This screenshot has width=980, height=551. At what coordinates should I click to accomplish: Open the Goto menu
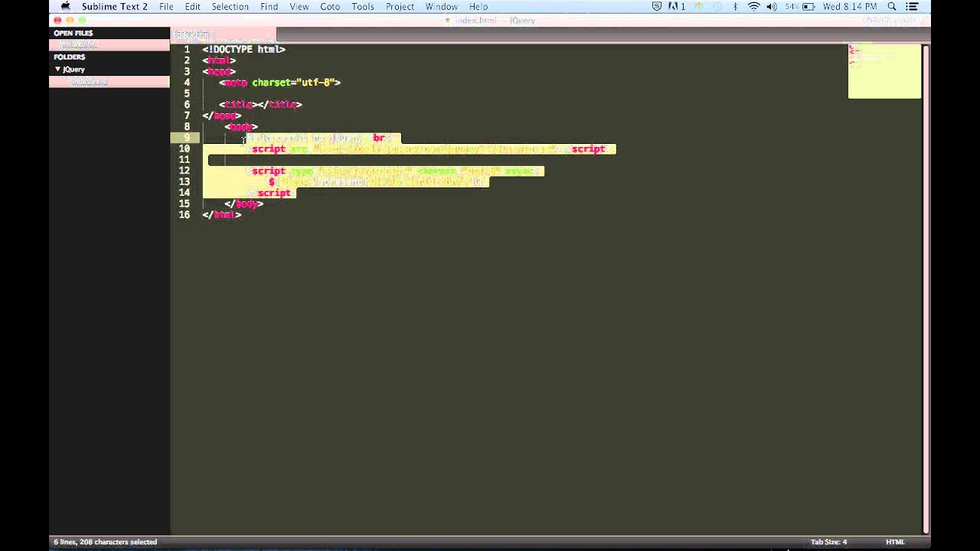pyautogui.click(x=330, y=6)
